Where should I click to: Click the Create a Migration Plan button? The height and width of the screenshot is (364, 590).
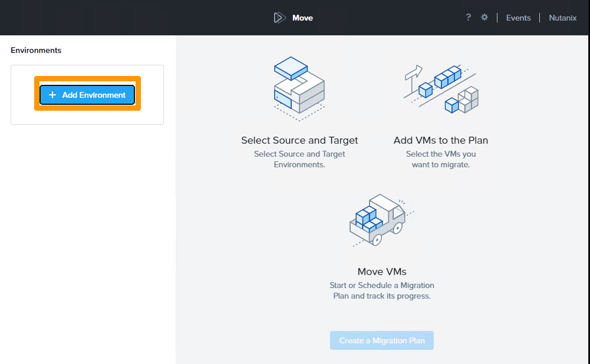(x=382, y=340)
